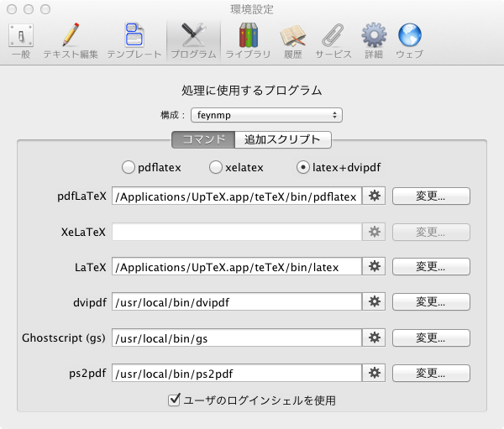Select the latex+dvipdf radio button
504x429 pixels.
tap(302, 167)
